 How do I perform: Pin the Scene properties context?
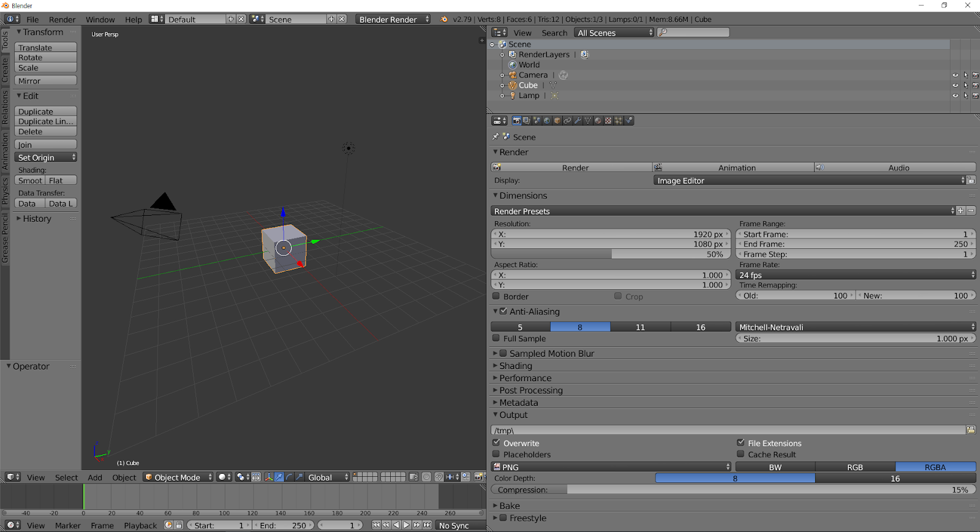[x=495, y=137]
